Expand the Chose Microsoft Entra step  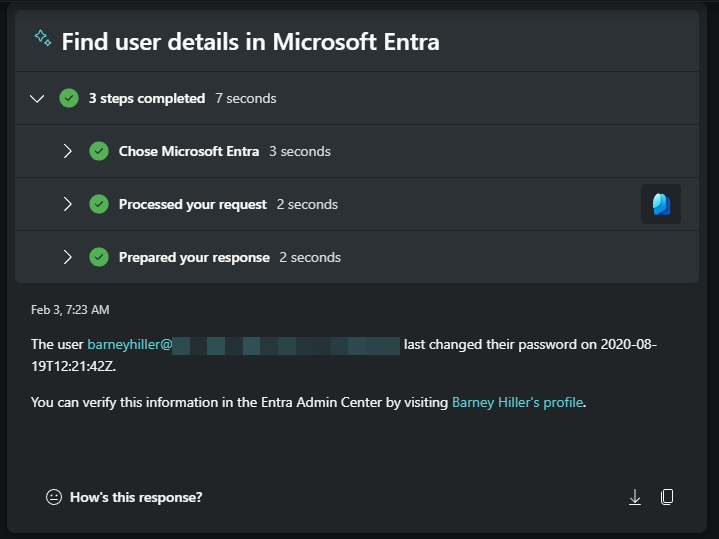pos(67,151)
